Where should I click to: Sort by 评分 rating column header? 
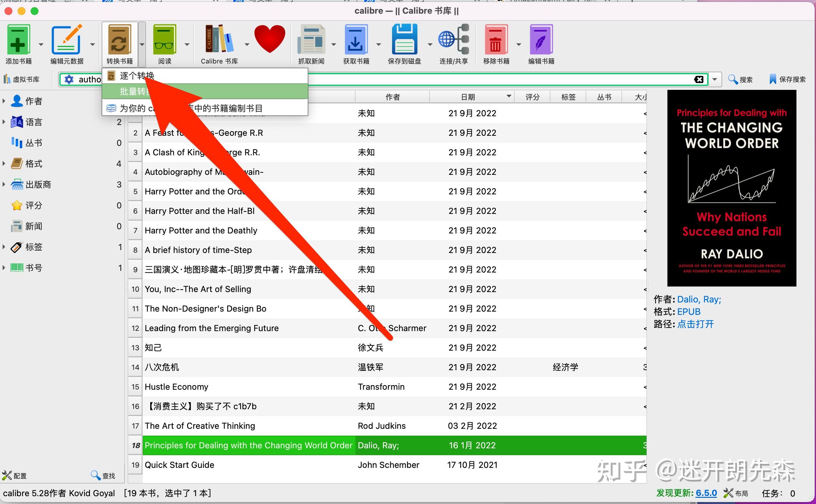532,97
